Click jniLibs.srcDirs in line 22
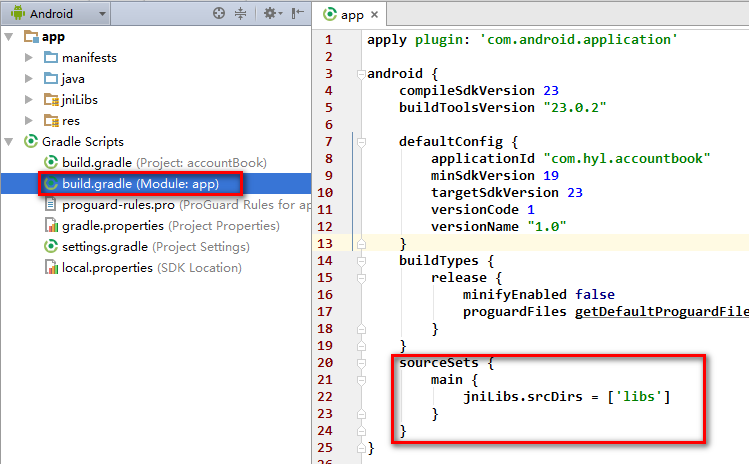This screenshot has width=749, height=464. click(x=523, y=397)
